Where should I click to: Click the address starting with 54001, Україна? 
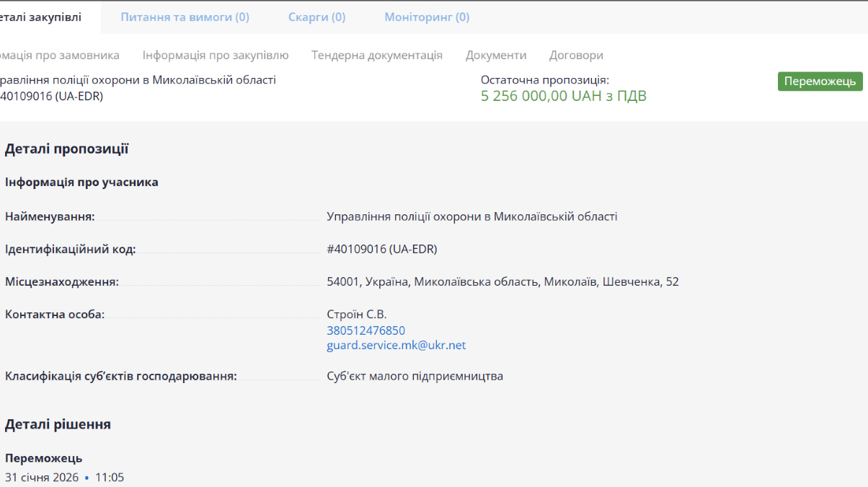click(502, 281)
